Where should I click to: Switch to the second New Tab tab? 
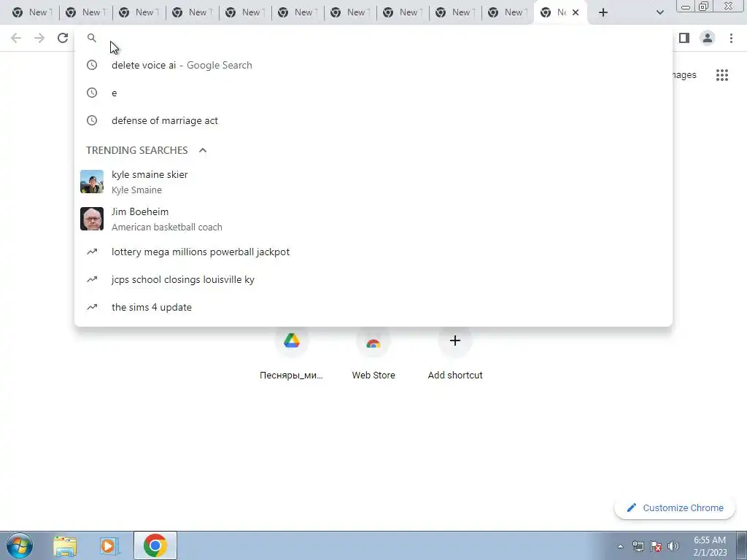pyautogui.click(x=86, y=12)
